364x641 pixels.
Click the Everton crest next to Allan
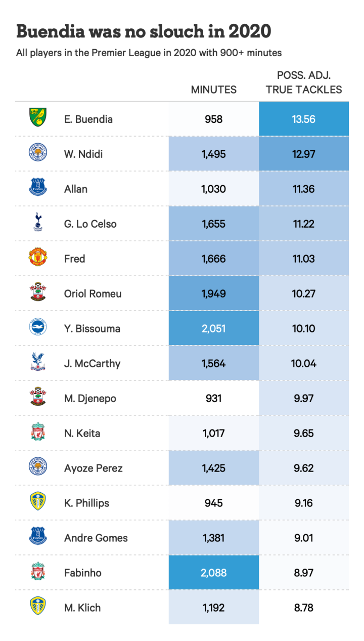coord(38,188)
